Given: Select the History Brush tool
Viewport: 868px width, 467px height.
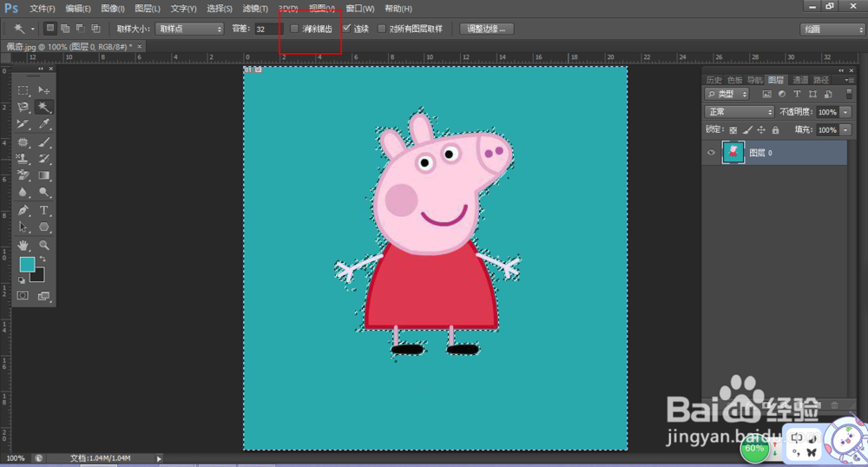Looking at the screenshot, I should point(43,159).
